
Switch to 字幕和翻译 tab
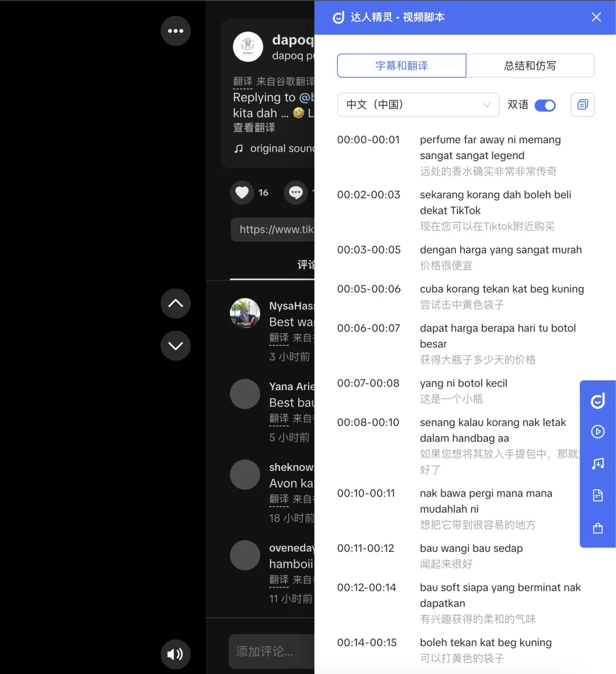[x=402, y=66]
